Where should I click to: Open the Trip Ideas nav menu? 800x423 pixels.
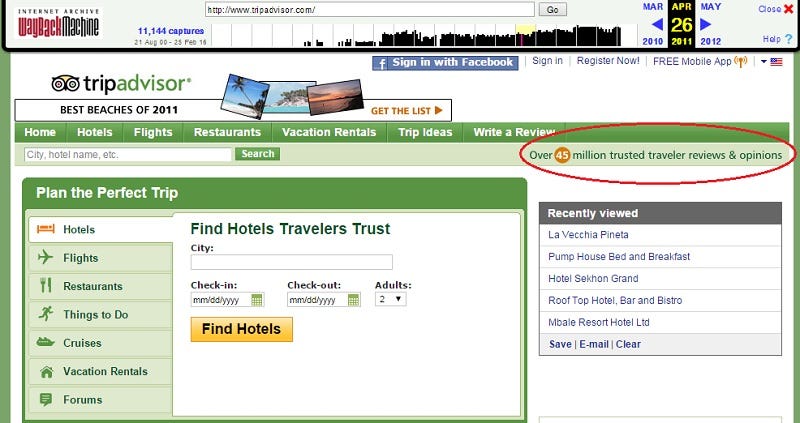(x=425, y=132)
